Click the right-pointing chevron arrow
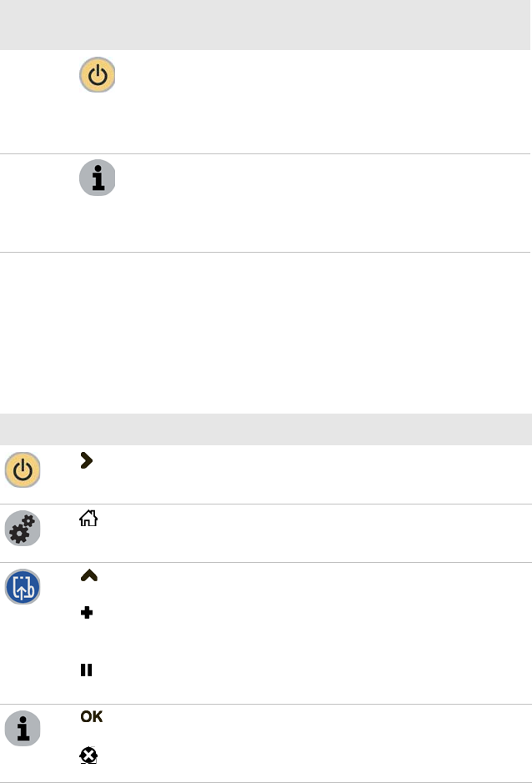532x783 pixels. coord(86,461)
